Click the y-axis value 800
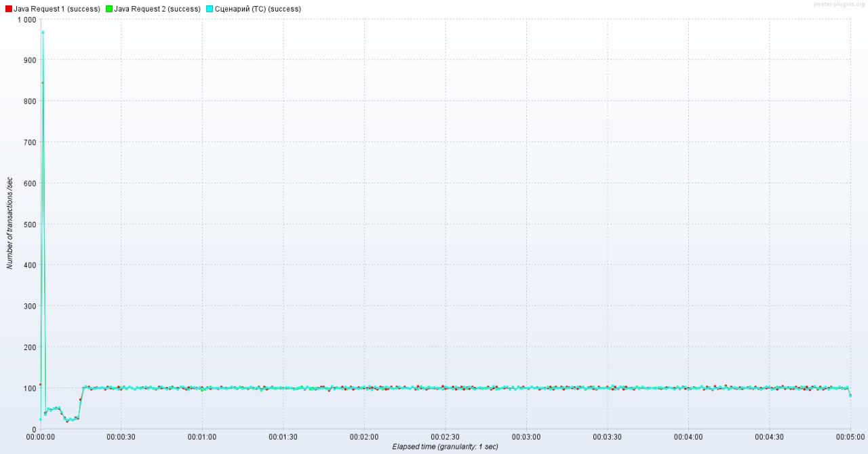This screenshot has width=868, height=454. [x=30, y=101]
